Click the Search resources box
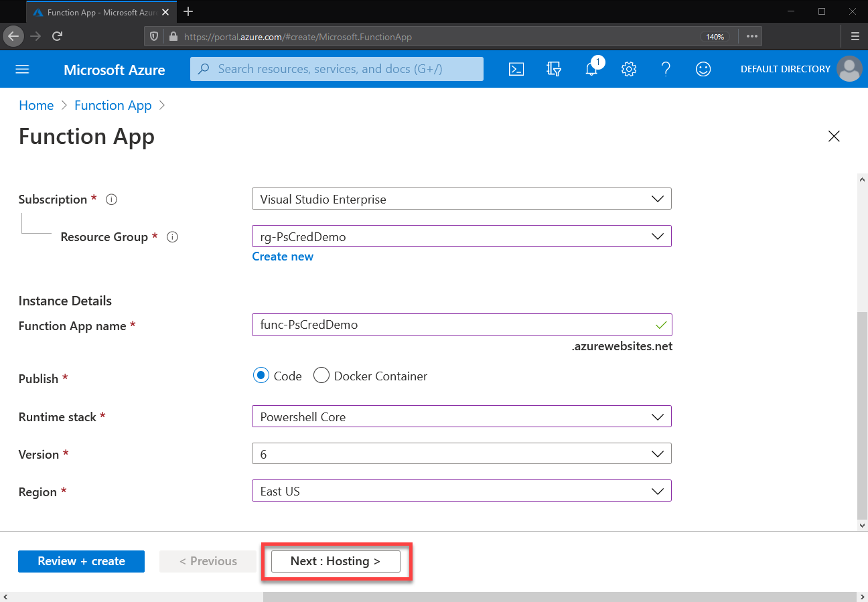The image size is (868, 602). pos(337,69)
